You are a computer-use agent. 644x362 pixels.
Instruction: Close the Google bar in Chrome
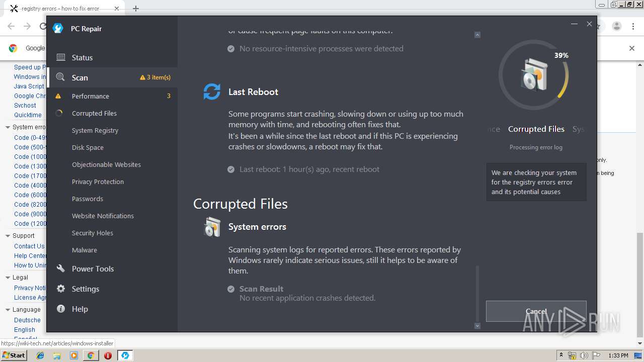pyautogui.click(x=632, y=48)
